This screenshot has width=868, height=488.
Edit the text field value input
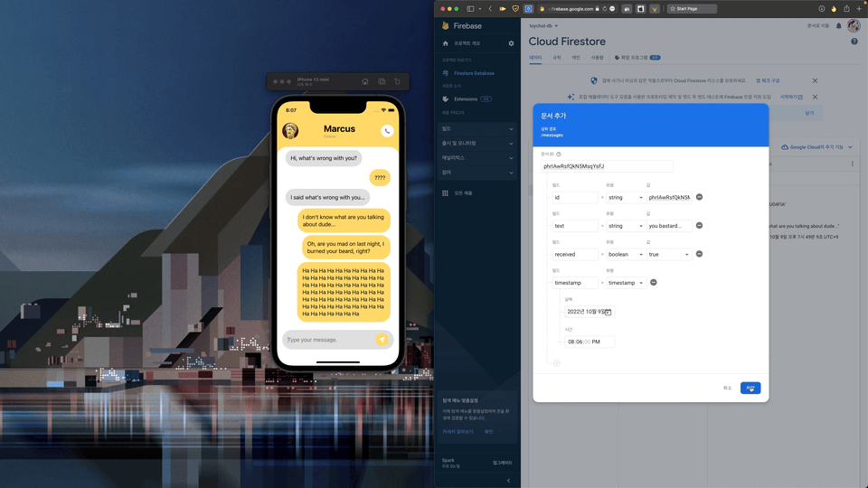point(669,226)
